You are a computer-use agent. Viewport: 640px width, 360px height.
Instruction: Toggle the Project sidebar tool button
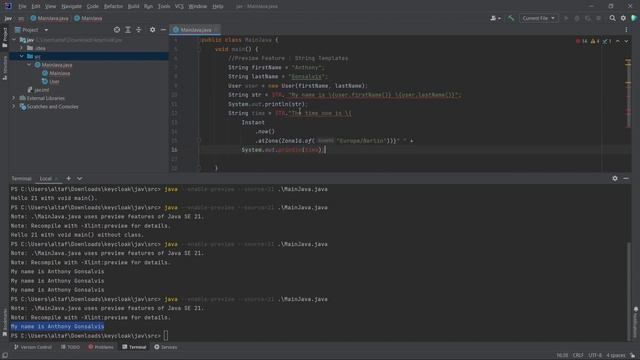pyautogui.click(x=5, y=38)
